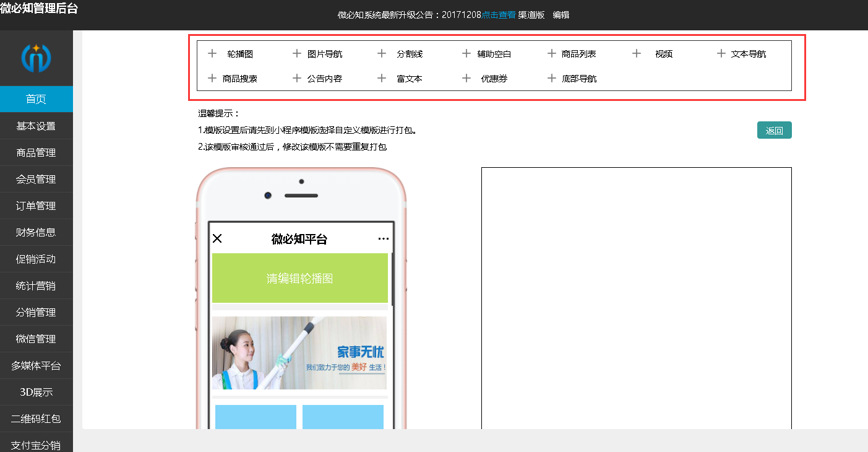The height and width of the screenshot is (452, 868).
Task: Add a 视频 component via plus icon
Action: (637, 53)
